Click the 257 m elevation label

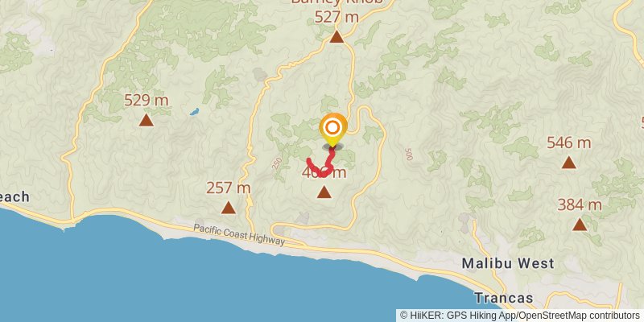point(229,188)
